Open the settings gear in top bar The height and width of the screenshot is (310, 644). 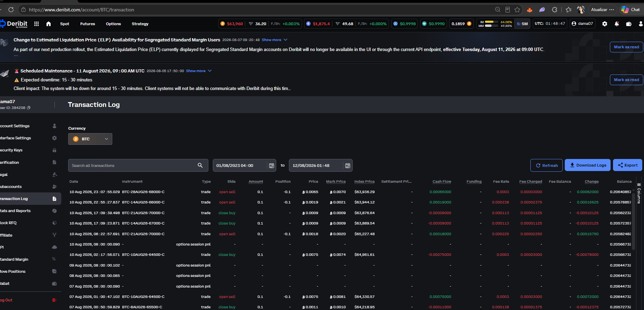pos(605,24)
